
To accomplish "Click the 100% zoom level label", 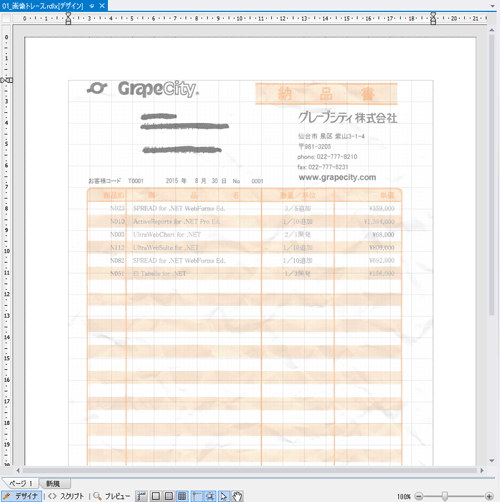I will tap(404, 496).
